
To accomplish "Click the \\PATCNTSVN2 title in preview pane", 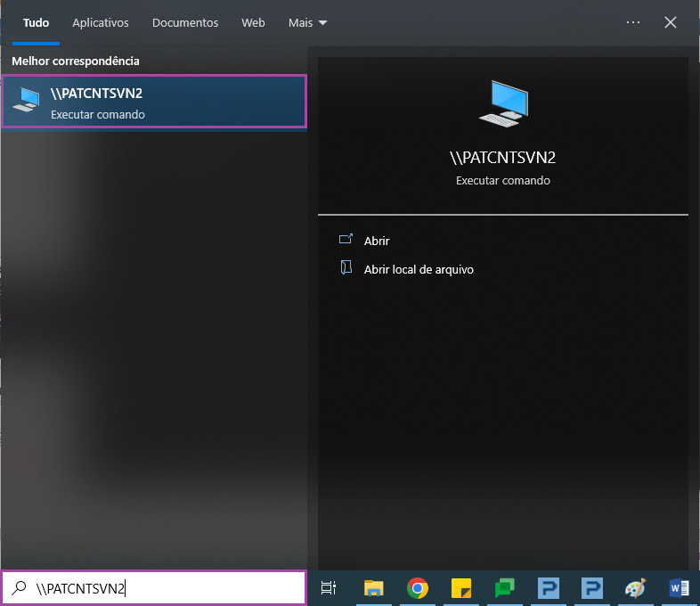I will [502, 158].
